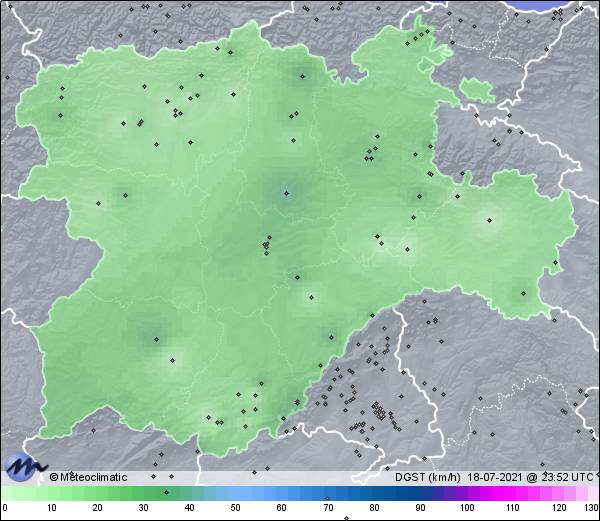Image resolution: width=600 pixels, height=521 pixels.
Task: Select the 30 km/h scale label
Action: (143, 508)
